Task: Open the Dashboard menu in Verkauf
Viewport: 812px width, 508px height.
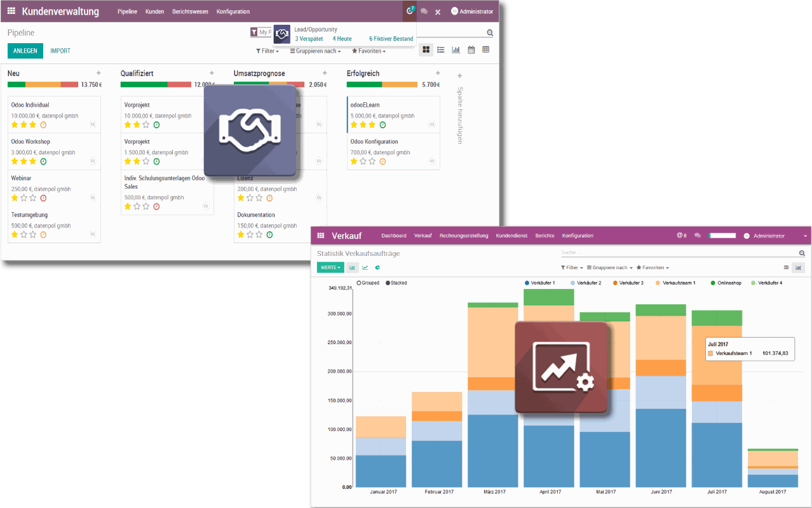Action: pyautogui.click(x=394, y=236)
